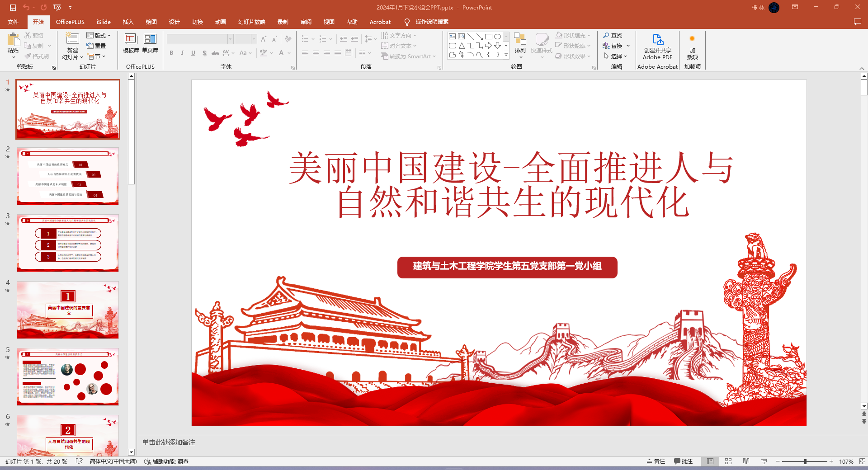Expand the slide Layout dropdown
This screenshot has width=868, height=470.
pyautogui.click(x=99, y=35)
